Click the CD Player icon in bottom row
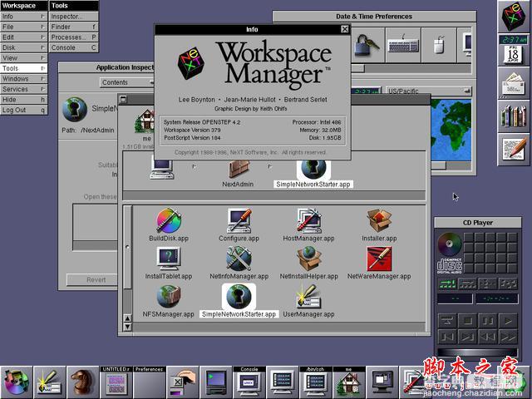Viewport: 532px width, 399px height. coord(16,382)
